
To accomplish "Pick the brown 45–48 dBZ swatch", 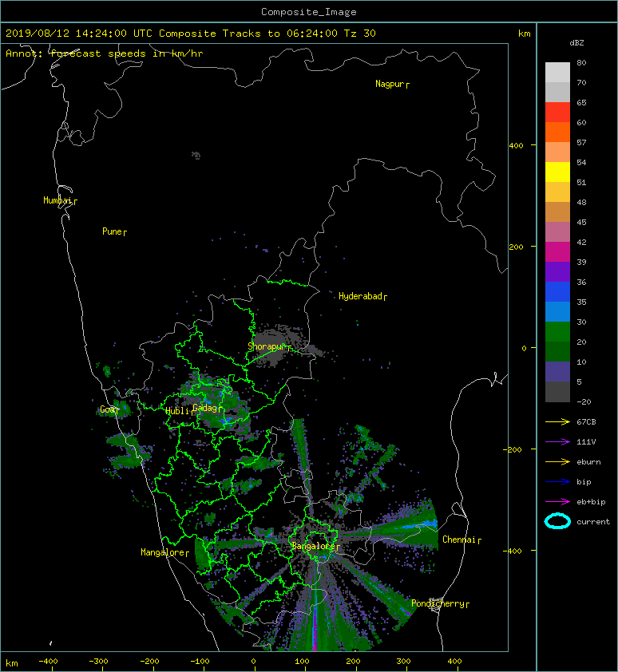I will [x=557, y=211].
